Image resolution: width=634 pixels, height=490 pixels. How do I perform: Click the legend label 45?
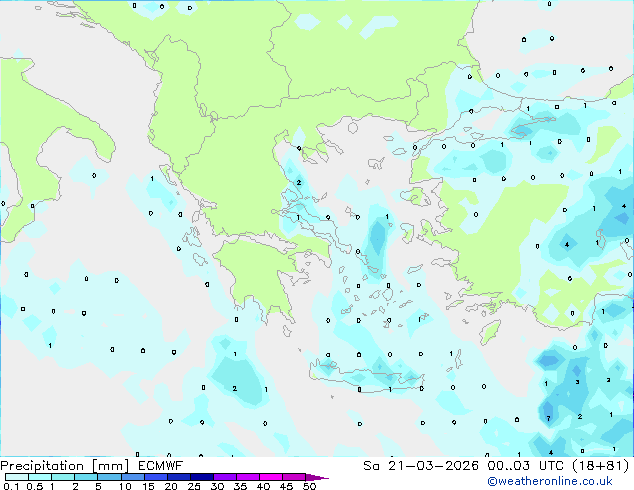(x=286, y=486)
